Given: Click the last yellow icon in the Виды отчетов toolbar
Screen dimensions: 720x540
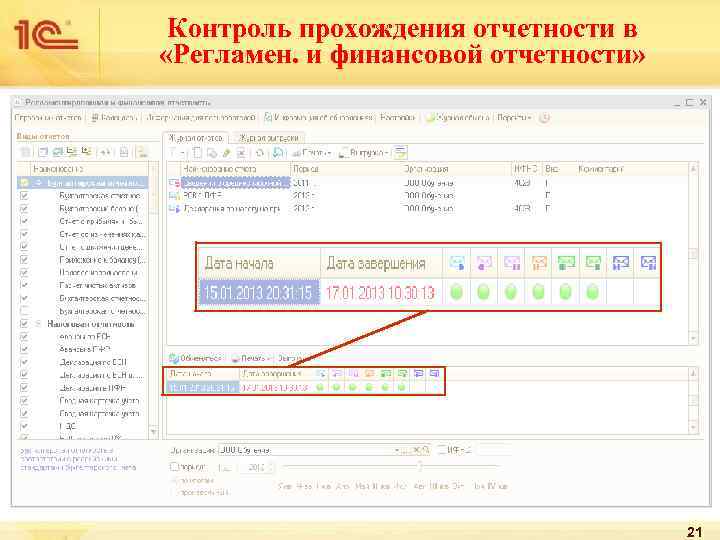Looking at the screenshot, I should pos(143,152).
